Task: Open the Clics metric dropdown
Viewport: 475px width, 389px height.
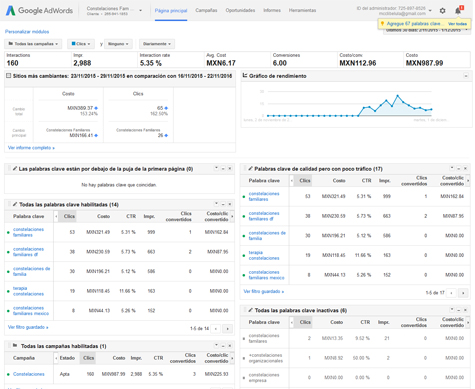Action: 81,44
